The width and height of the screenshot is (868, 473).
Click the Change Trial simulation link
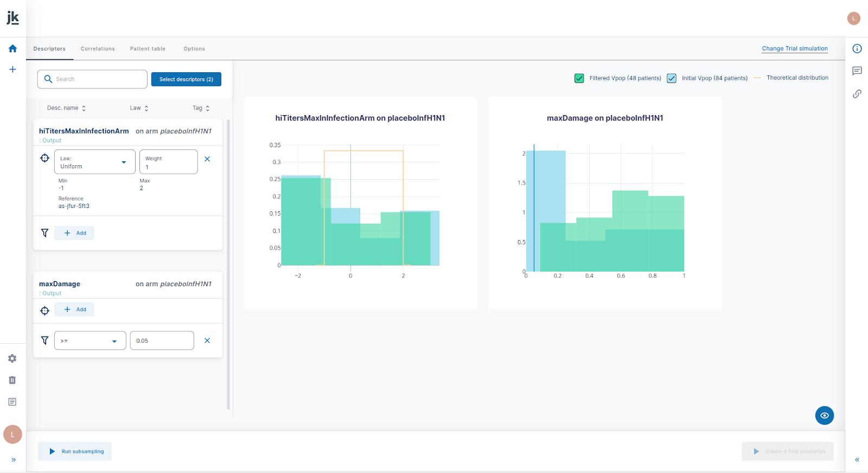click(795, 48)
